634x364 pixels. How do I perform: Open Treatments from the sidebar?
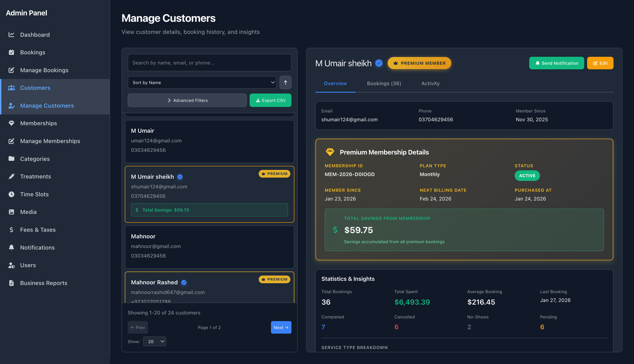(35, 176)
